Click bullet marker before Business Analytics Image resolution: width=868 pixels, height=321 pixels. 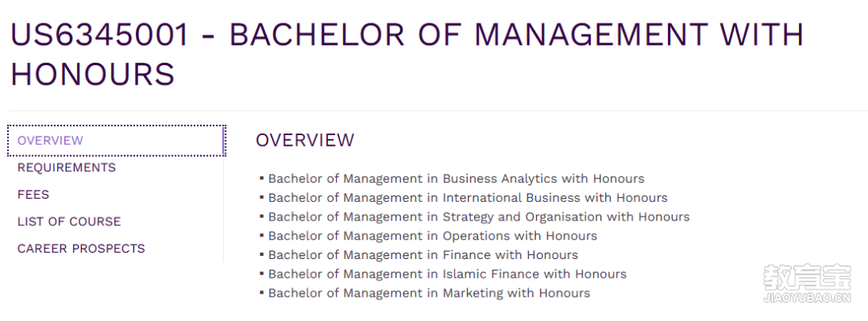point(261,179)
